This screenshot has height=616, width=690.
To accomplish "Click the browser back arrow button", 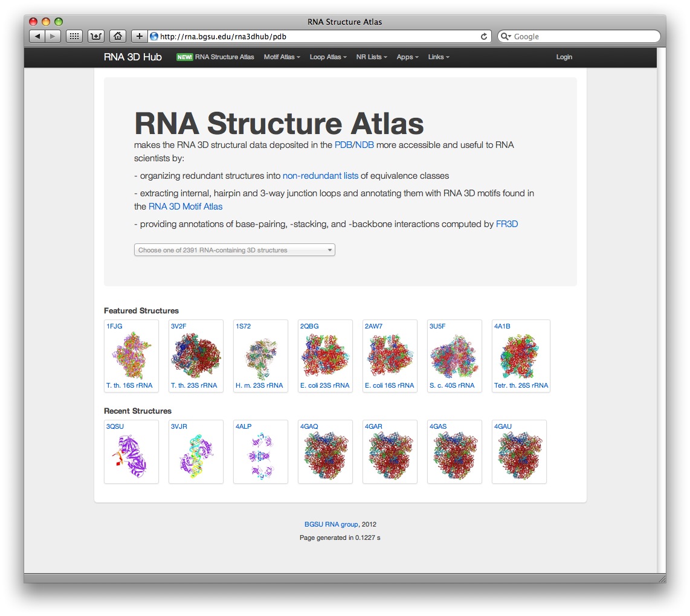I will 37,36.
